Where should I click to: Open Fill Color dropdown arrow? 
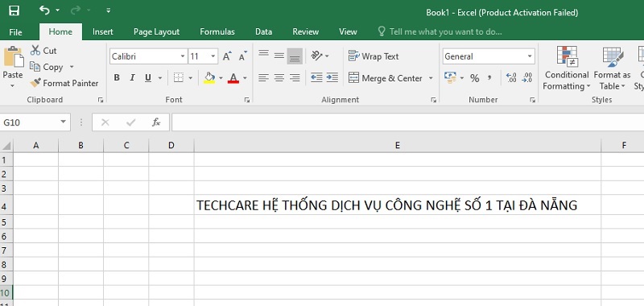click(221, 77)
